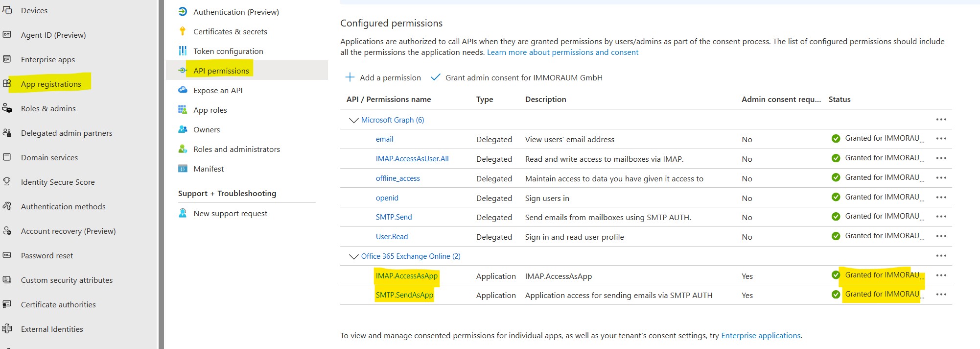Open the ellipsis menu for the SMTP.SendAsApp row
Viewport: 980px width, 349px height.
click(x=941, y=295)
